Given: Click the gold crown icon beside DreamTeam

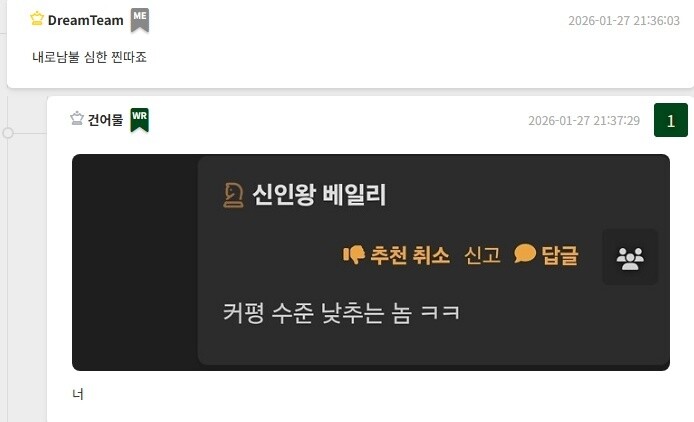Looking at the screenshot, I should 37,19.
